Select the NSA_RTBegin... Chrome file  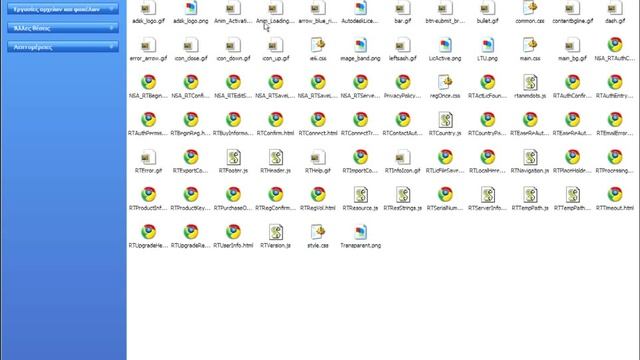pyautogui.click(x=149, y=82)
